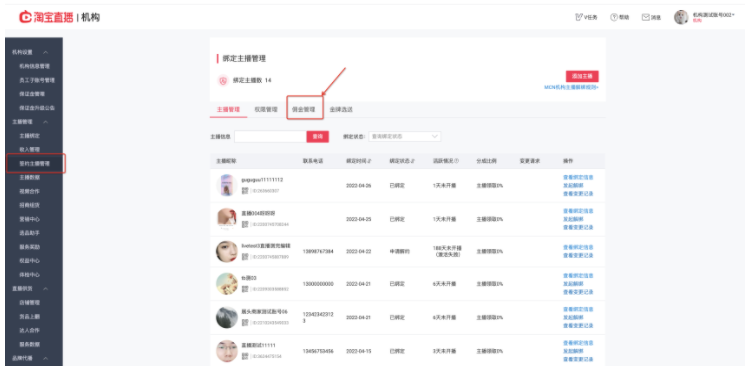The image size is (749, 366).
Task: Click 发起解绑 for gugugu11111112
Action: 572,185
